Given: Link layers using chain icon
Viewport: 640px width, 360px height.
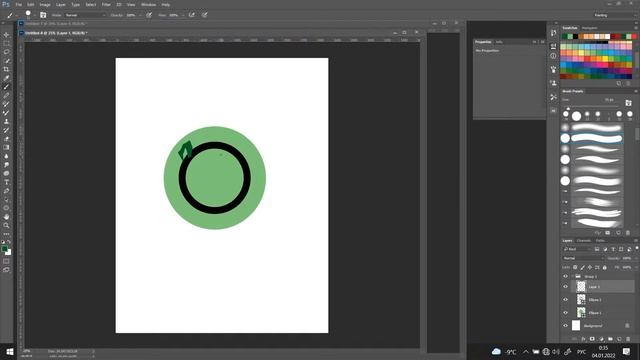Looking at the screenshot, I should (x=574, y=339).
